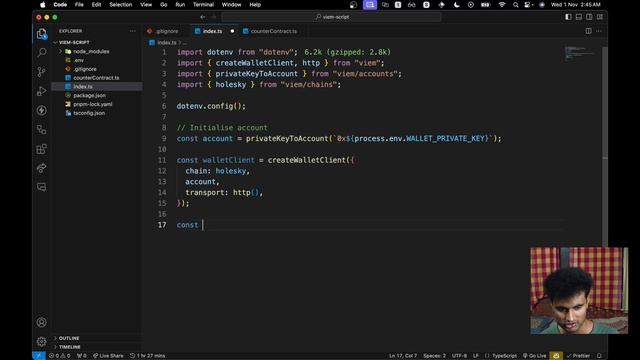This screenshot has height=360, width=640.
Task: Open index.ts breadcrumb in editor
Action: pyautogui.click(x=167, y=42)
